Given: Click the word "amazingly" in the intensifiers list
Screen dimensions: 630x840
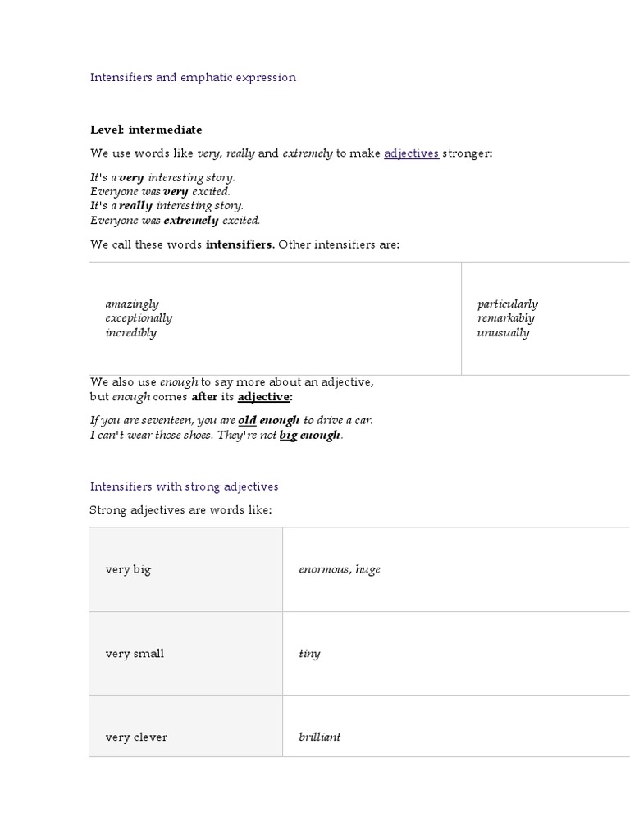Looking at the screenshot, I should point(132,304).
